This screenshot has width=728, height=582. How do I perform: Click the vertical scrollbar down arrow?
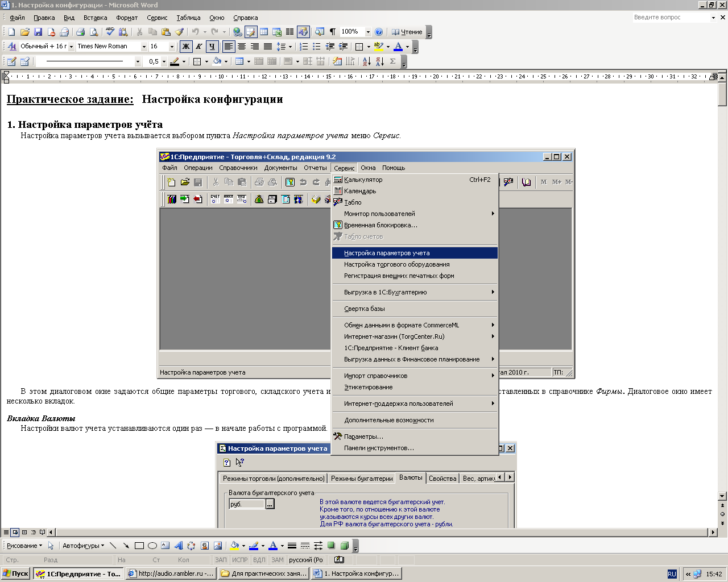tap(723, 496)
